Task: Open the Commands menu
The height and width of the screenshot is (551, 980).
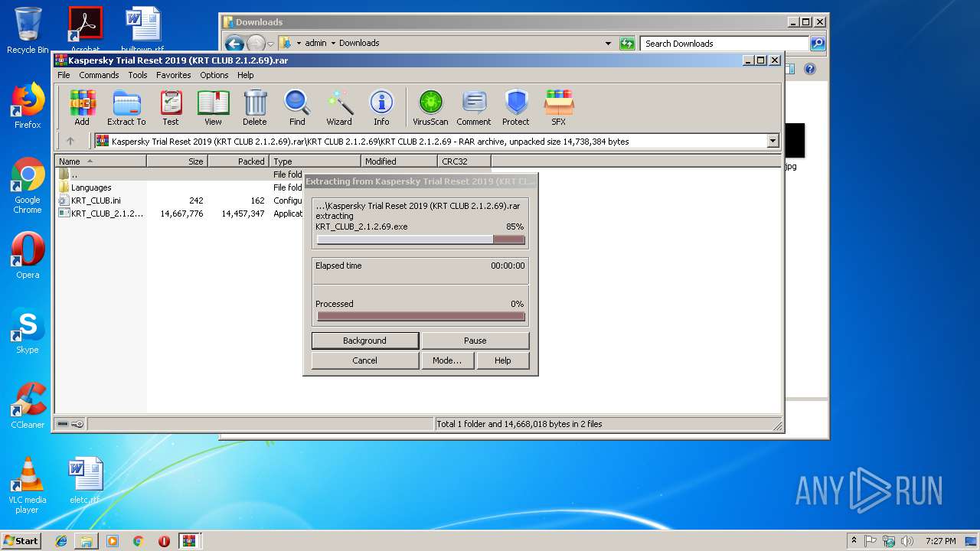Action: (x=99, y=75)
